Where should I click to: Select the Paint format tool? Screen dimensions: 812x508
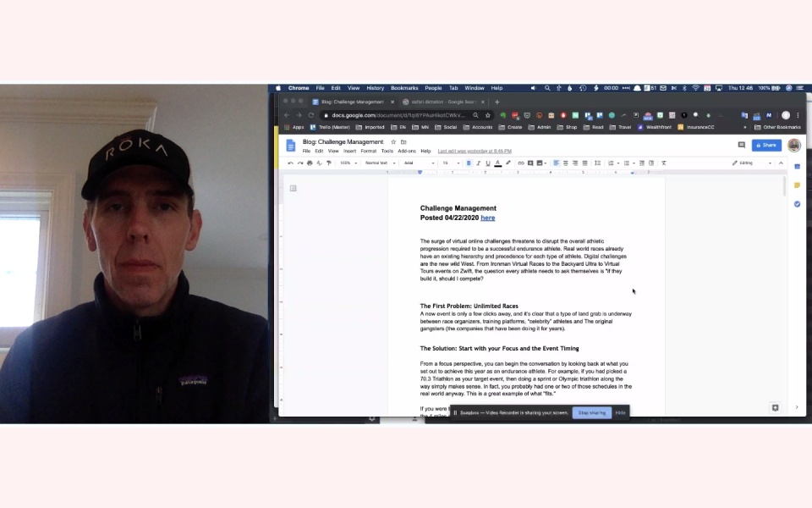point(329,163)
